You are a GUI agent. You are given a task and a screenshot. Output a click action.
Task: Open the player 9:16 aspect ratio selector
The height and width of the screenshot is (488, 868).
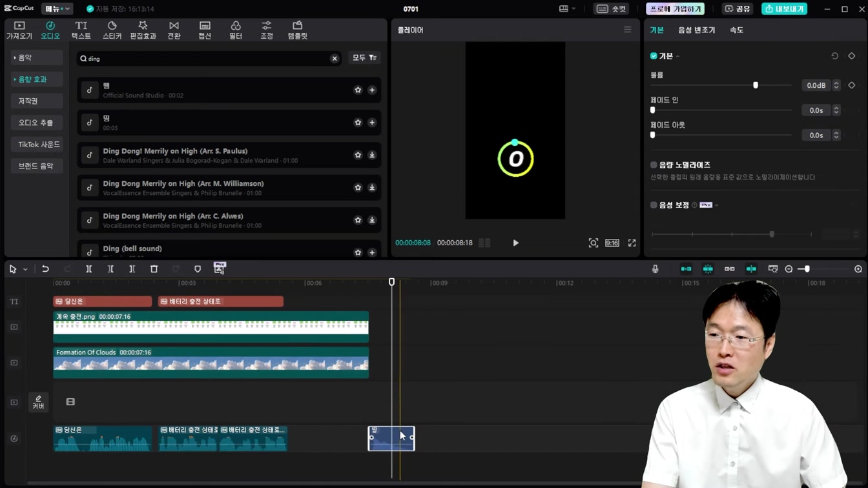click(612, 243)
